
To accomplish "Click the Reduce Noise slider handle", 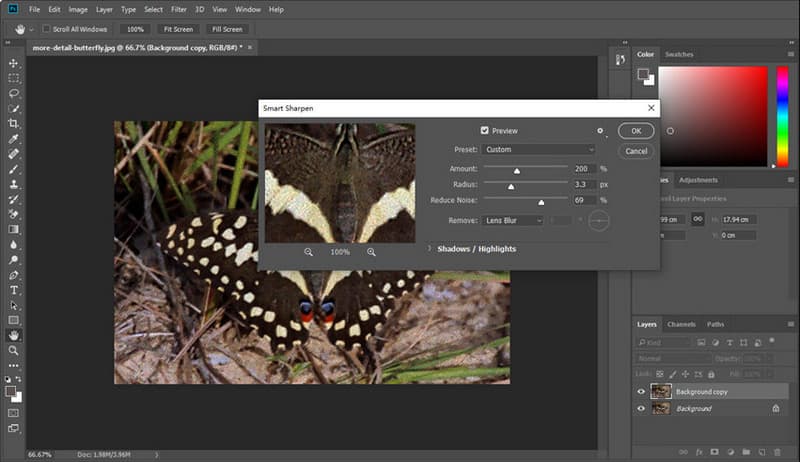I will tap(541, 203).
